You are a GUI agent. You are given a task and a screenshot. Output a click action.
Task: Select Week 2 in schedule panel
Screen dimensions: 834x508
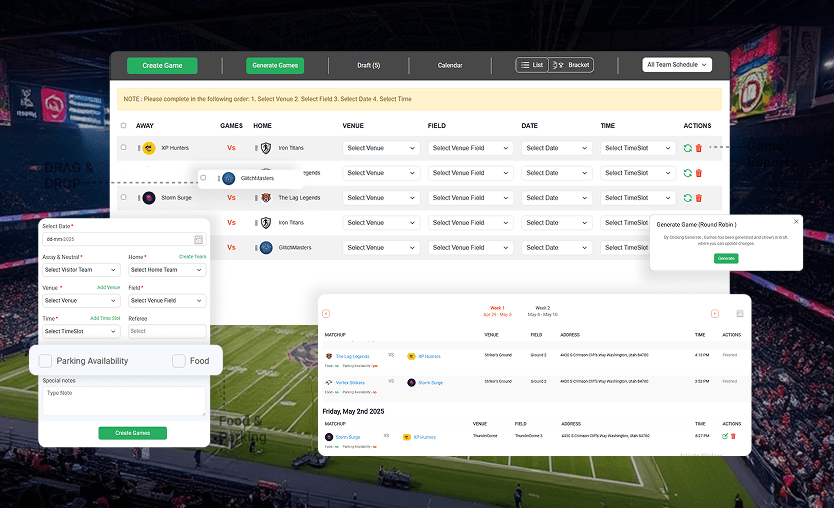click(x=543, y=311)
